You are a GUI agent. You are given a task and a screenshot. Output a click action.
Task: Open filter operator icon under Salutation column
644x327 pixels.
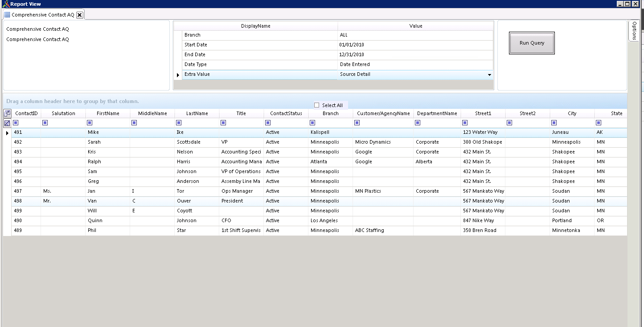click(x=45, y=123)
